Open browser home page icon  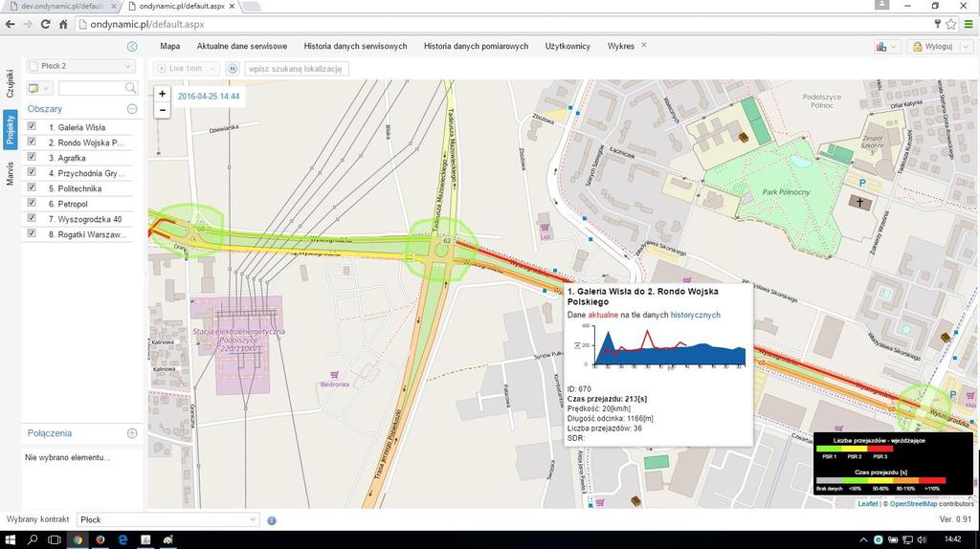63,24
